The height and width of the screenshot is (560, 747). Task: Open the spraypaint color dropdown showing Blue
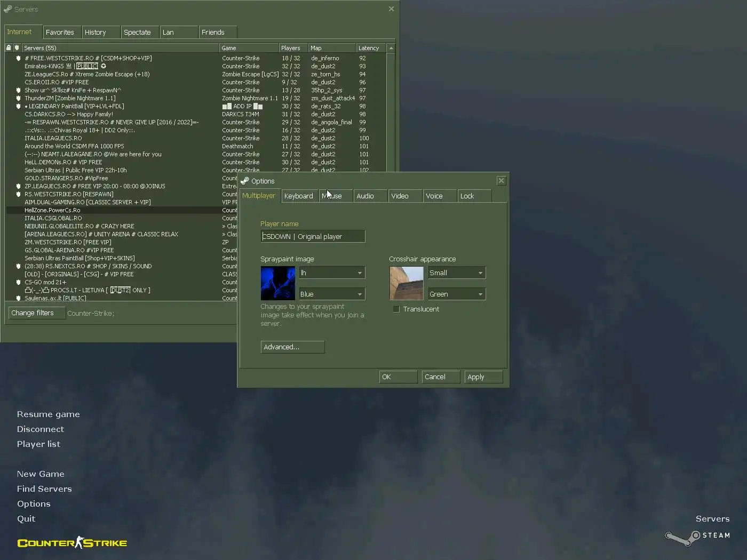[x=332, y=294]
